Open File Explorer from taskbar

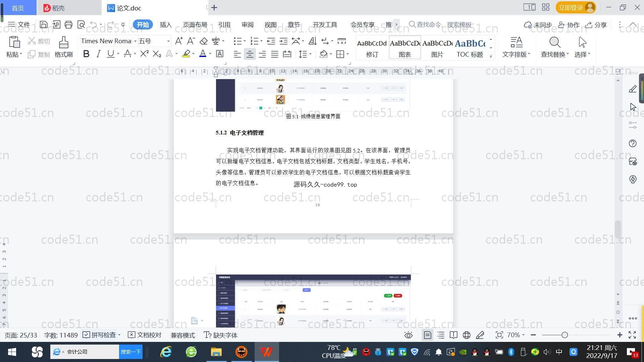(x=216, y=352)
